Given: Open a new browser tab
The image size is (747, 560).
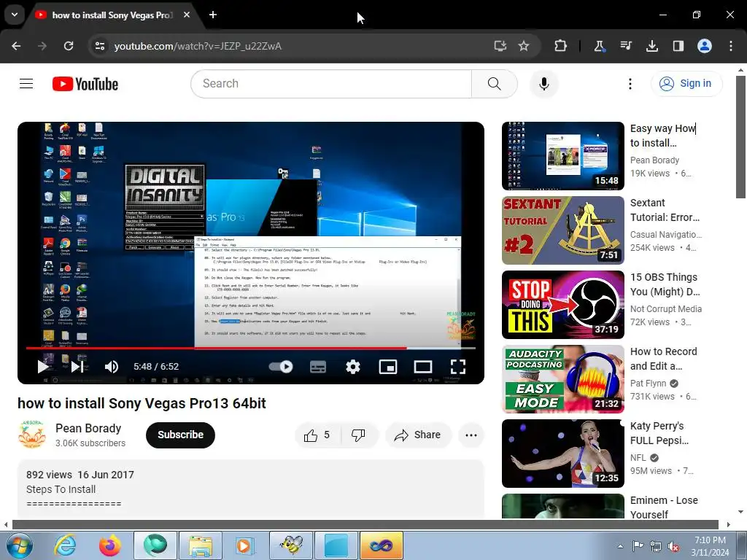Looking at the screenshot, I should point(213,15).
